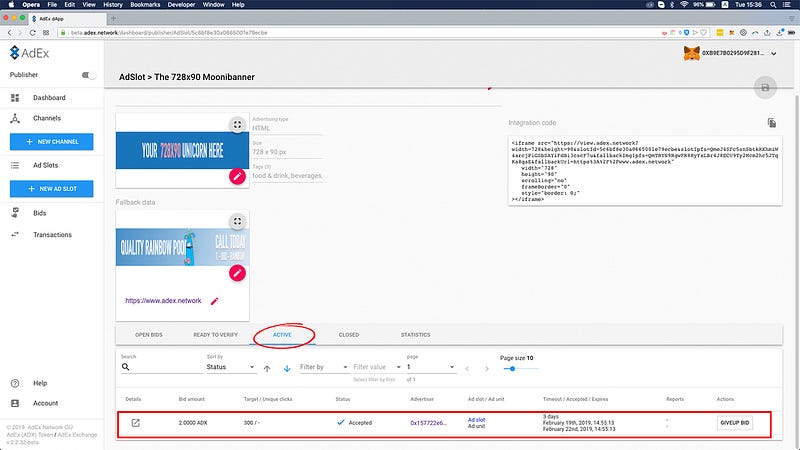This screenshot has width=800, height=450.
Task: Open the Transactions arrows icon
Action: click(15, 235)
